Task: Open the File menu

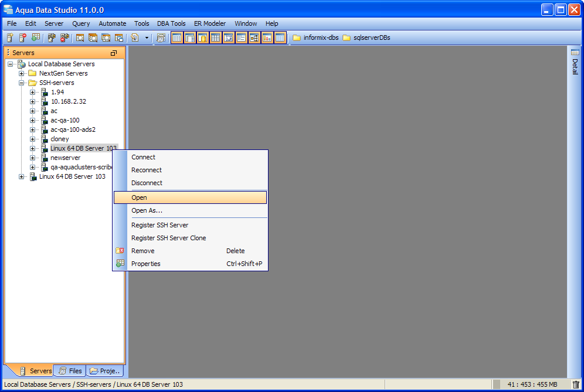Action: (12, 23)
